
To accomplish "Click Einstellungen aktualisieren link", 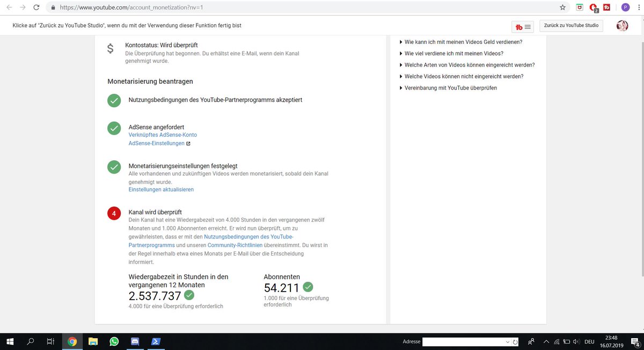I will (161, 190).
